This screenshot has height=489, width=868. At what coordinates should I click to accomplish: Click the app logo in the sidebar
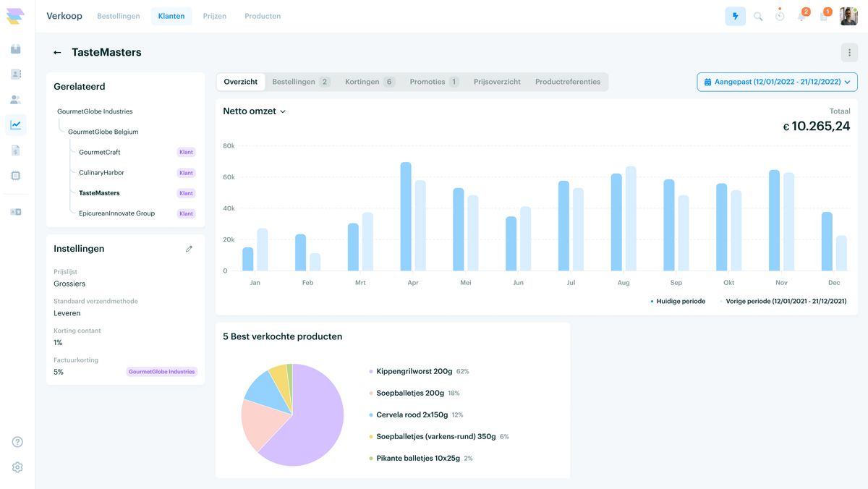click(15, 16)
